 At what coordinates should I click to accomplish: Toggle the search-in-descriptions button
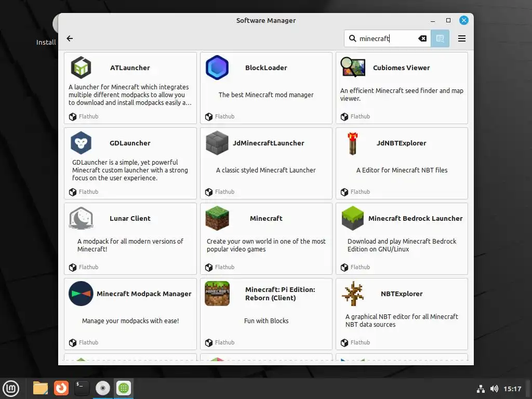click(x=440, y=38)
